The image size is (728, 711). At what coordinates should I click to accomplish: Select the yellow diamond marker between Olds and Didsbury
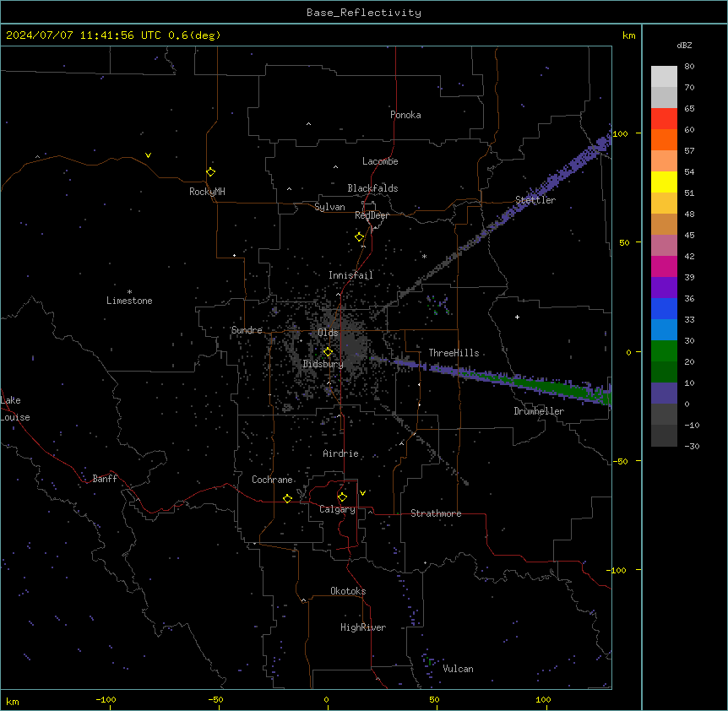329,352
